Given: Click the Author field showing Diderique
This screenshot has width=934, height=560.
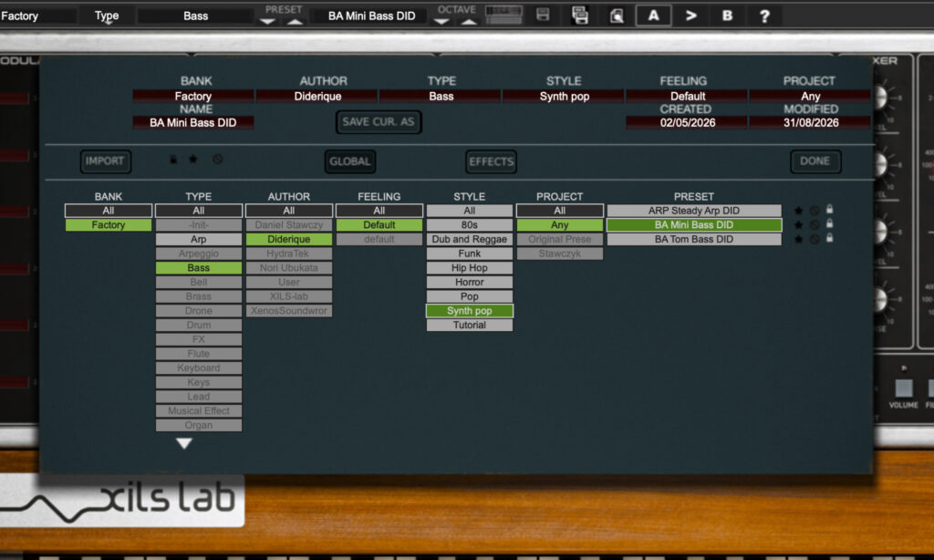Looking at the screenshot, I should 317,96.
